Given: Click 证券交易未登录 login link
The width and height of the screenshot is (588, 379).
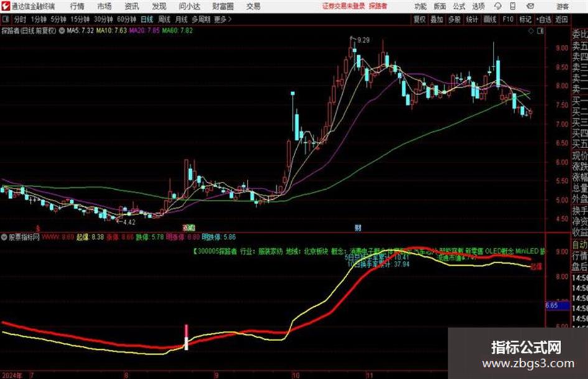Looking at the screenshot, I should (x=344, y=6).
